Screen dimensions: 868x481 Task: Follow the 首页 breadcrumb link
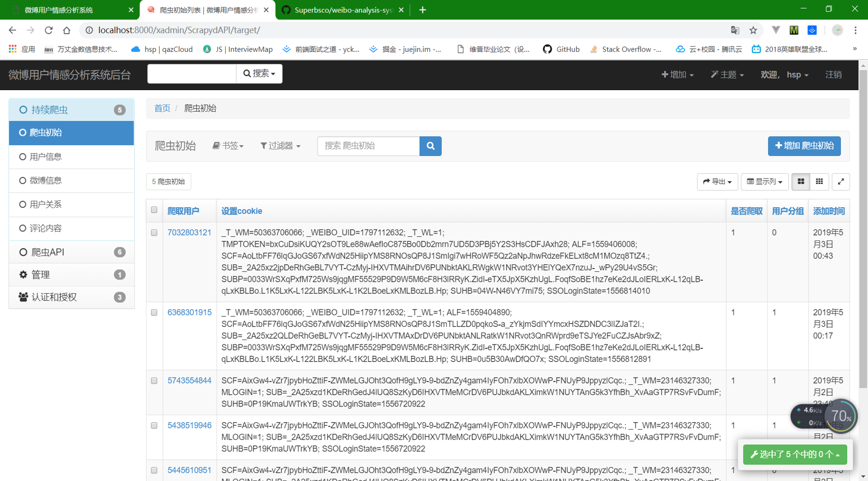[162, 108]
